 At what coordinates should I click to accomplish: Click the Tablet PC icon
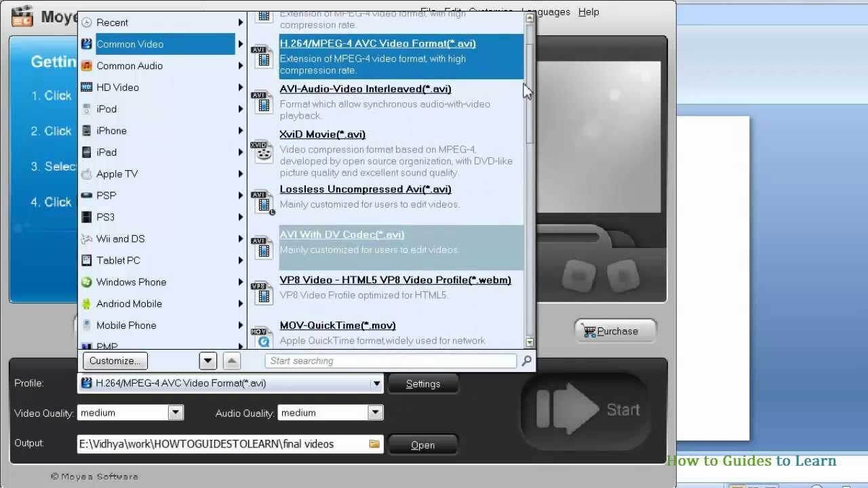pyautogui.click(x=86, y=261)
